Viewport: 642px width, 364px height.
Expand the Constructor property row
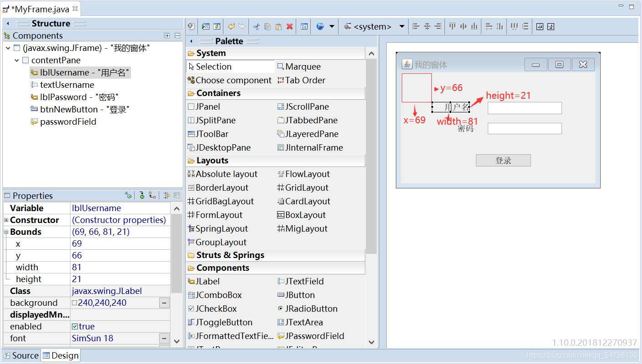(6, 220)
